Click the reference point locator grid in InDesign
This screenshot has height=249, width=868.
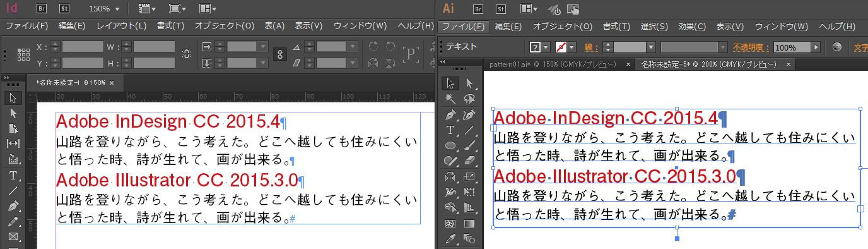point(23,54)
